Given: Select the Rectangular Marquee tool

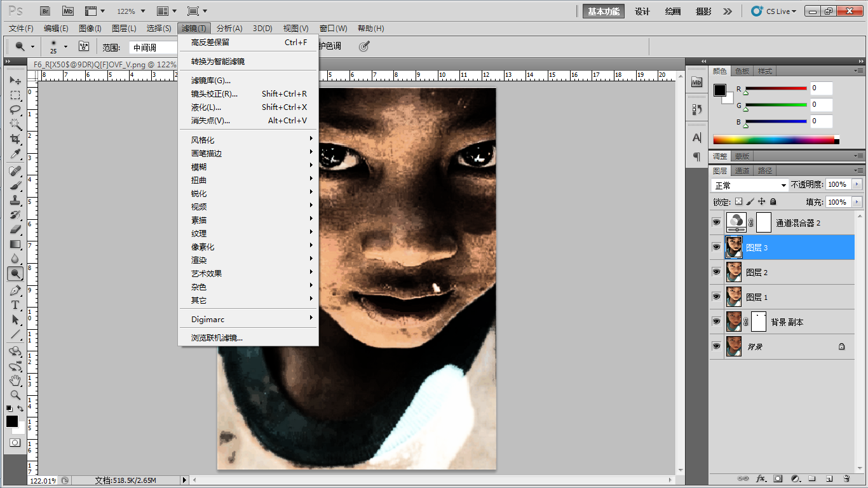Looking at the screenshot, I should (15, 95).
